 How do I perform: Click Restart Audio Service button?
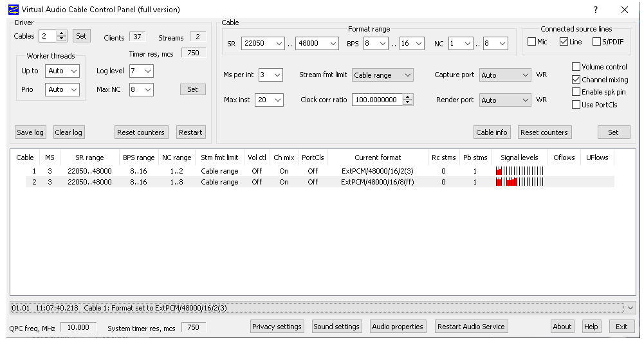[471, 327]
